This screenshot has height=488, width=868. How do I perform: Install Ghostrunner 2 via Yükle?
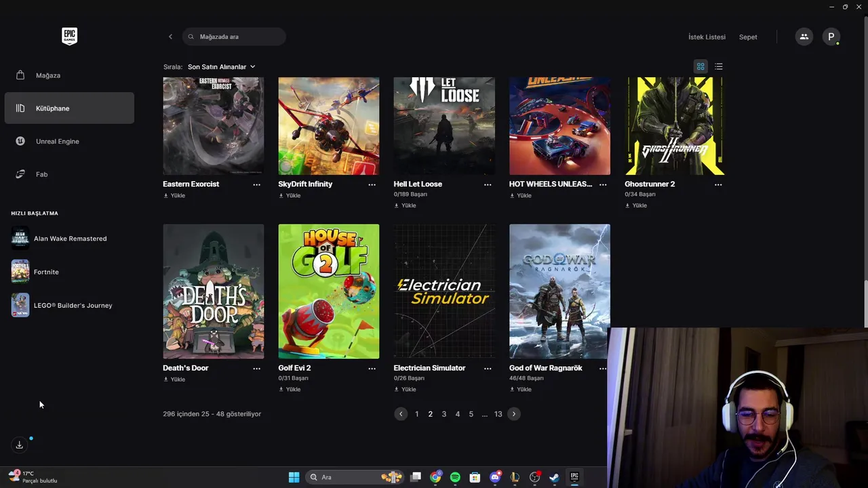click(636, 205)
